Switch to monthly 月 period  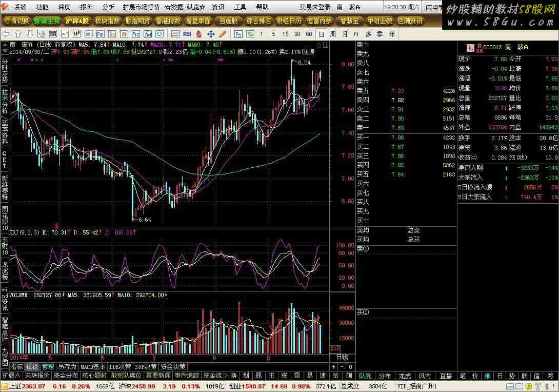345,34
